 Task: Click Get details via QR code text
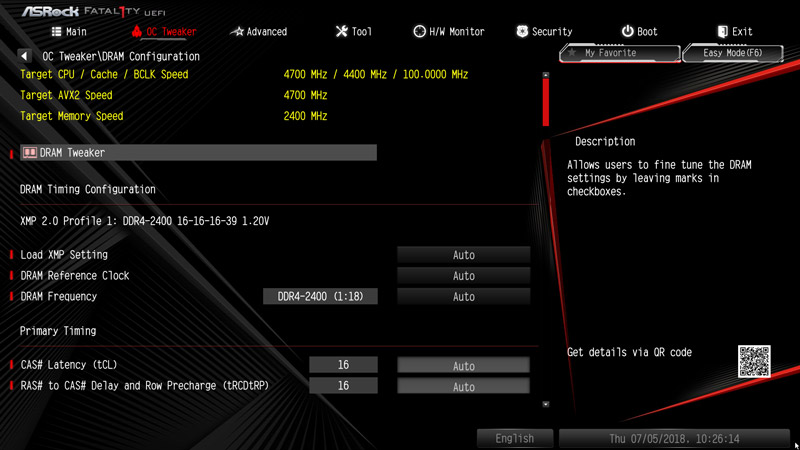coord(629,352)
